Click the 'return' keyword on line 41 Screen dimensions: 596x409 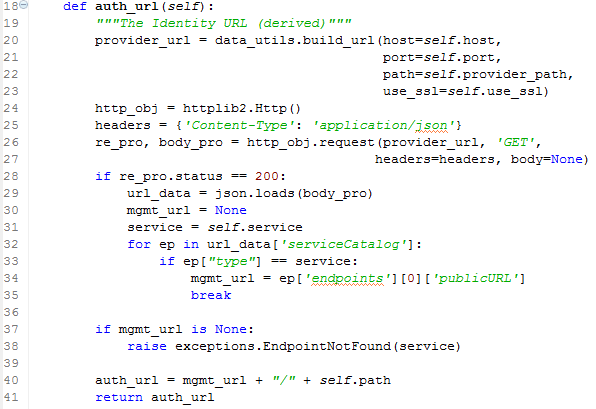(x=119, y=397)
